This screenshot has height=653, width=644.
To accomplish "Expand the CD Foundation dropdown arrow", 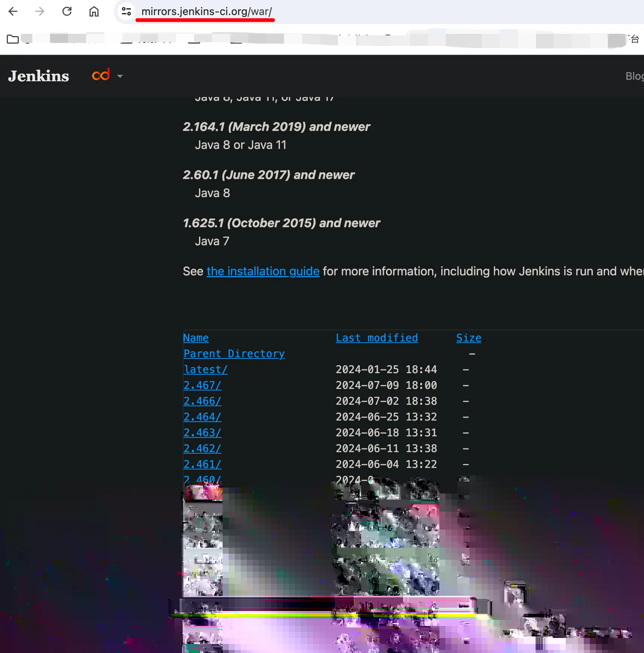I will click(x=120, y=76).
